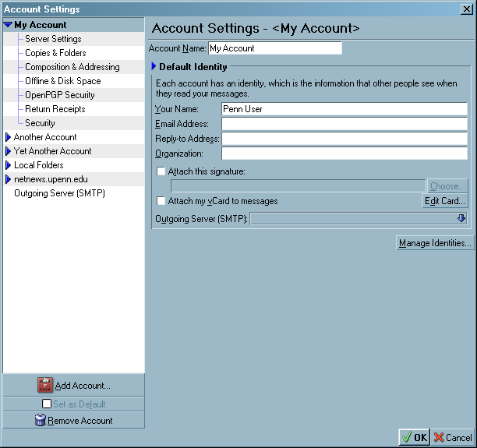
Task: Expand the netnews.upenn.edu tree node
Action: (x=9, y=179)
